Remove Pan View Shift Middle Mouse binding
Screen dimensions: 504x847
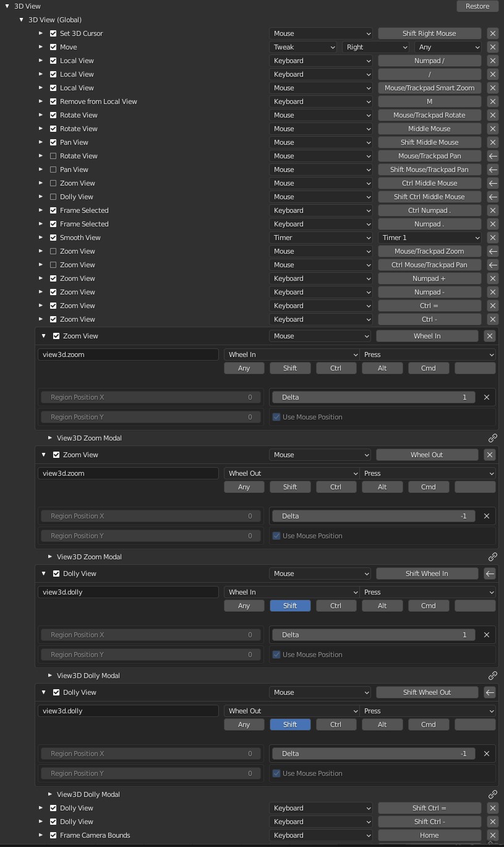tap(492, 142)
